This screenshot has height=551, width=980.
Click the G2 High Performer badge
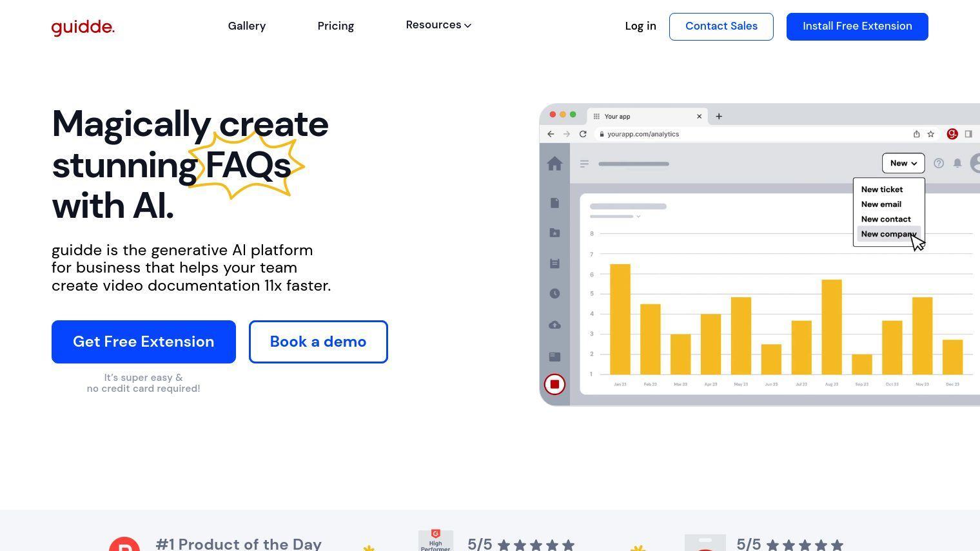pyautogui.click(x=436, y=540)
